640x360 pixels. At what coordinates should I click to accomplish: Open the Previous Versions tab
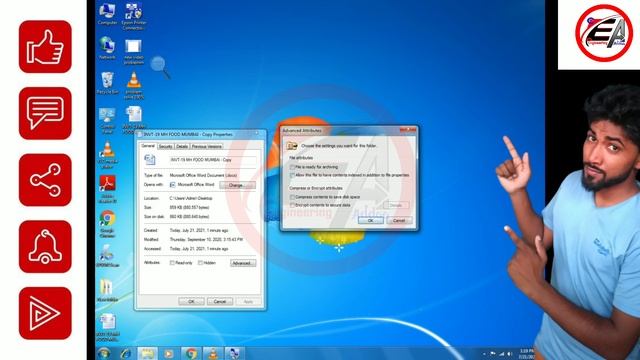tap(207, 146)
